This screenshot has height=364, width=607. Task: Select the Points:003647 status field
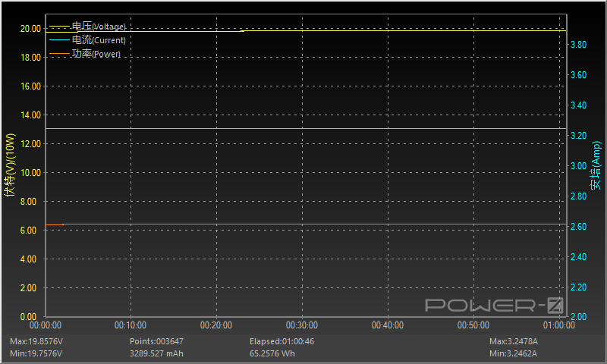click(157, 341)
